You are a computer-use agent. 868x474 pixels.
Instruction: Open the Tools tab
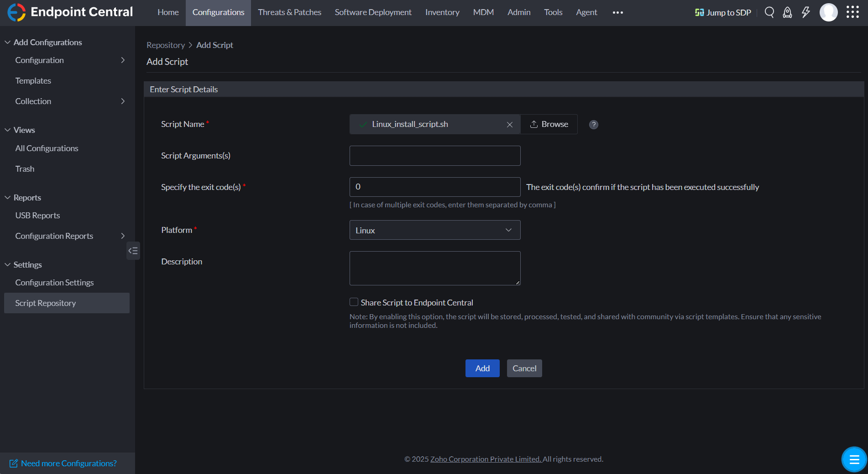click(553, 12)
